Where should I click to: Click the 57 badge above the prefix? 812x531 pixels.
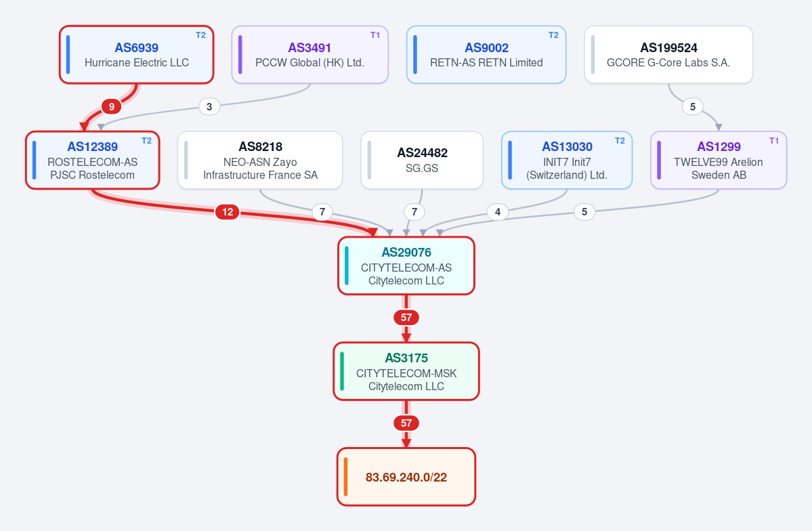406,423
